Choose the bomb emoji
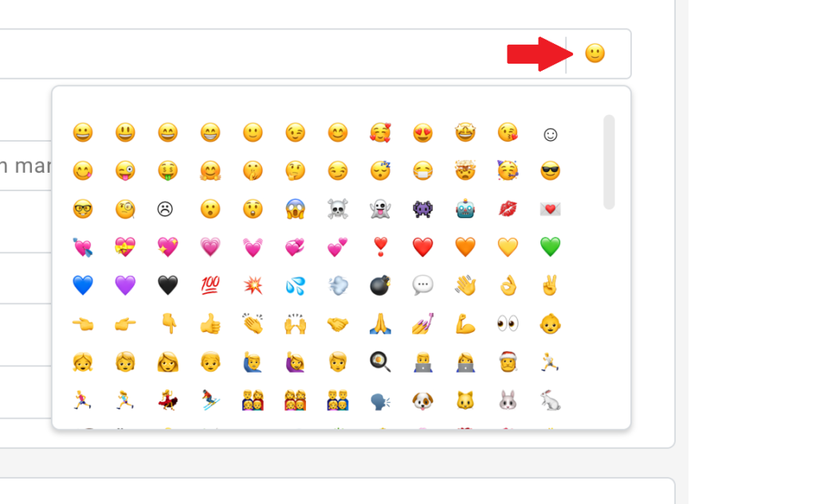The height and width of the screenshot is (504, 816). point(380,285)
